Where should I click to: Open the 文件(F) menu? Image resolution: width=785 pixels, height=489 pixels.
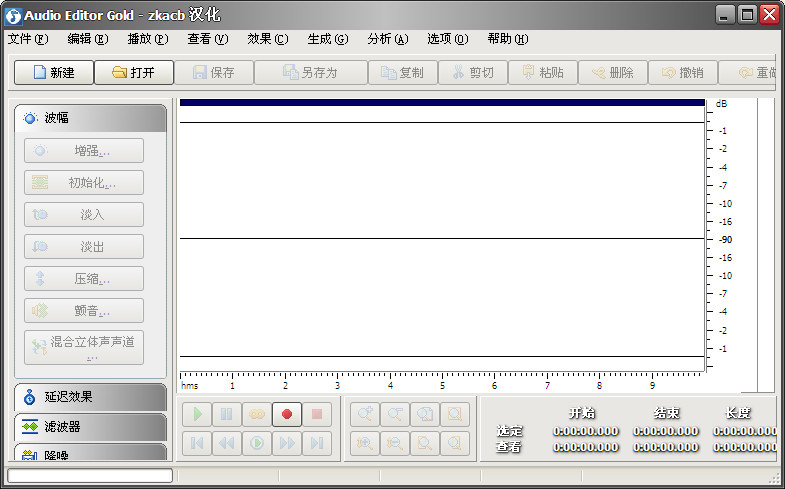[x=28, y=39]
